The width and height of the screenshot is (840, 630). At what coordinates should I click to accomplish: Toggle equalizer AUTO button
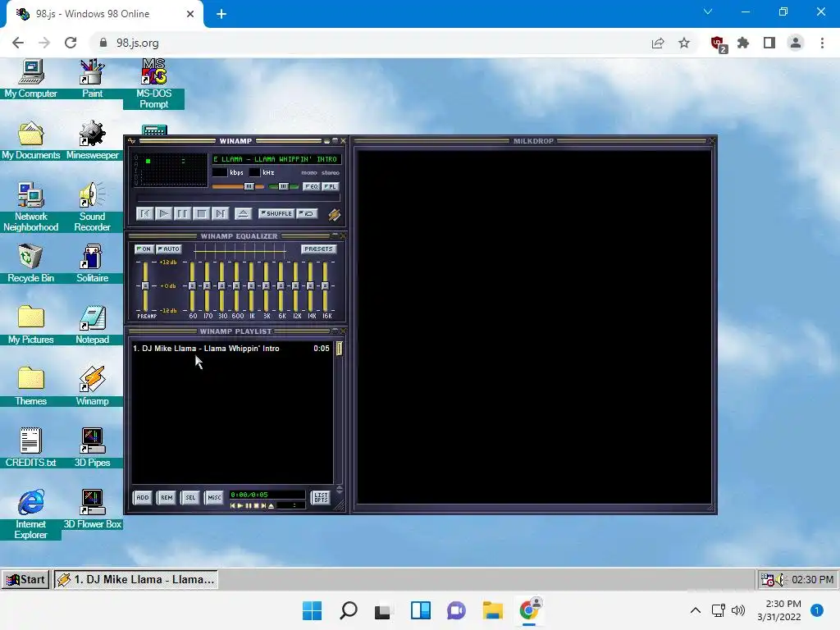(169, 249)
